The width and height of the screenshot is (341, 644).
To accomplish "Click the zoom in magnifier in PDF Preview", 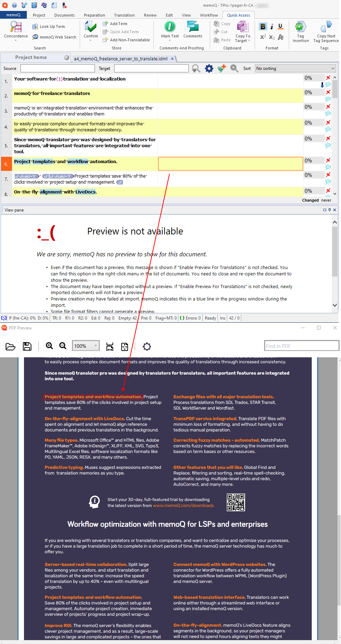I will pos(50,346).
